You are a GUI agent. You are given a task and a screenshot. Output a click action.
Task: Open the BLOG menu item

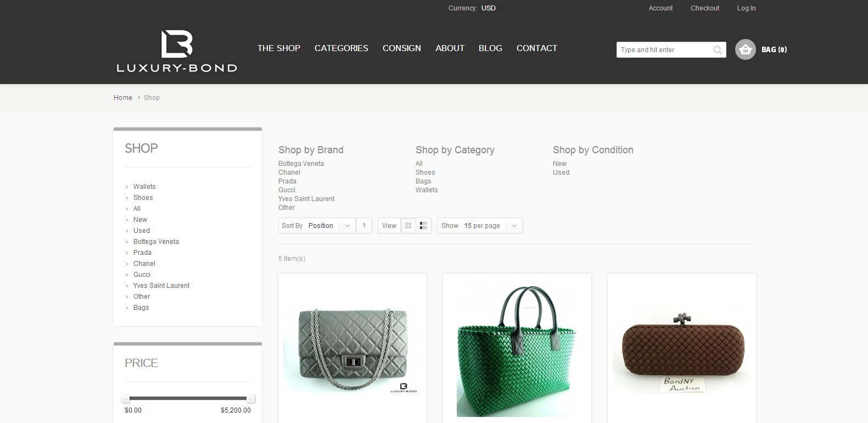pos(490,48)
